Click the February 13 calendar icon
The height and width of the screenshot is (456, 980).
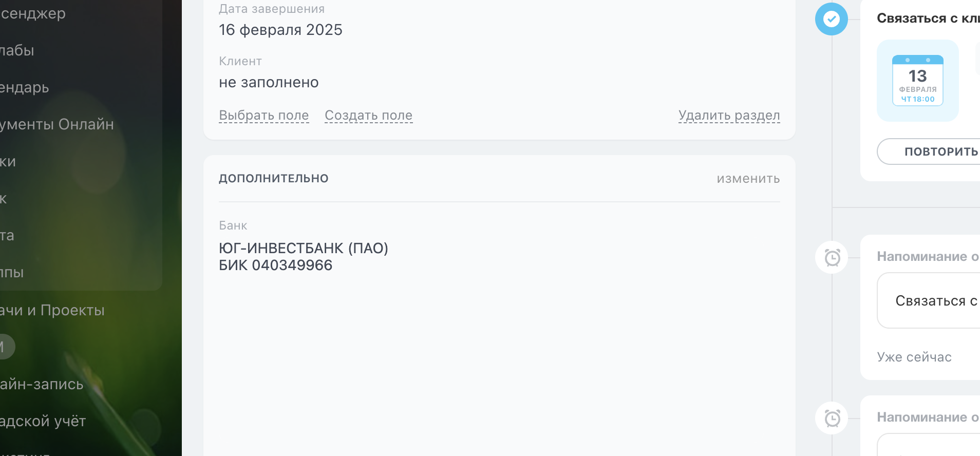tap(917, 81)
